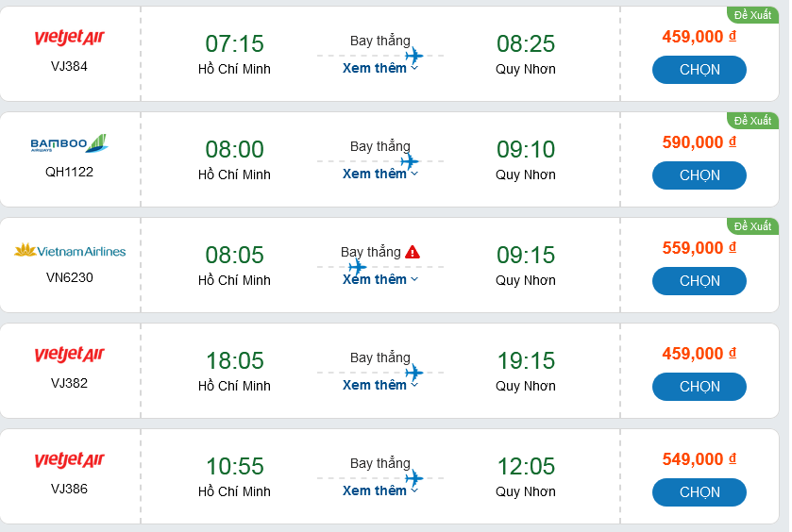Click the VietJet Air logo for flight VJ386

coord(70,460)
